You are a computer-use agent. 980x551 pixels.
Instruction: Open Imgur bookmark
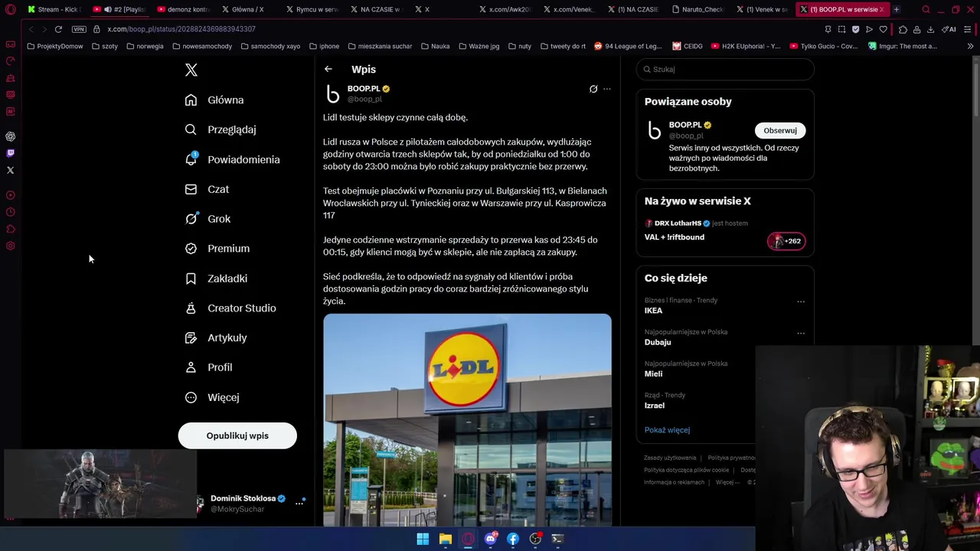[x=902, y=46]
